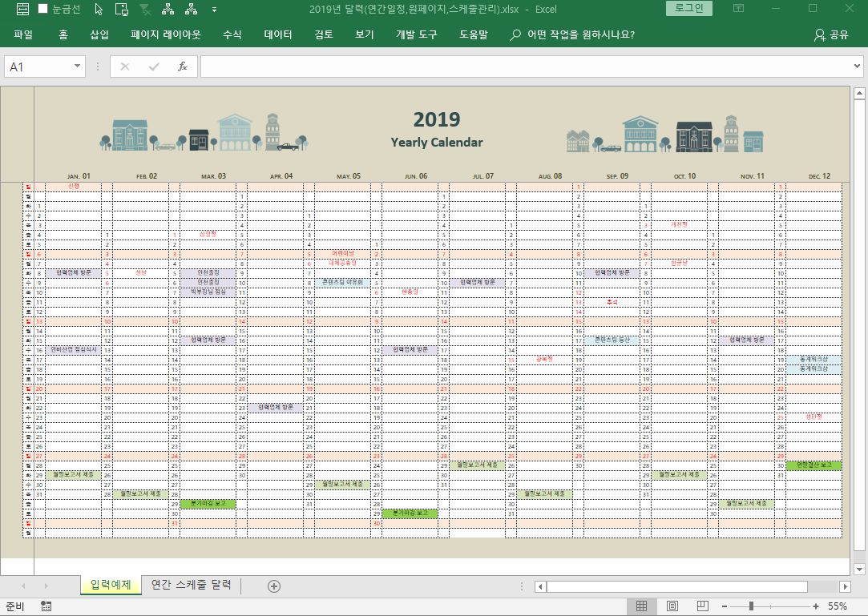Toggle the 눈금선 gridlines checkbox
Screen dimensions: 868x616
(43, 10)
